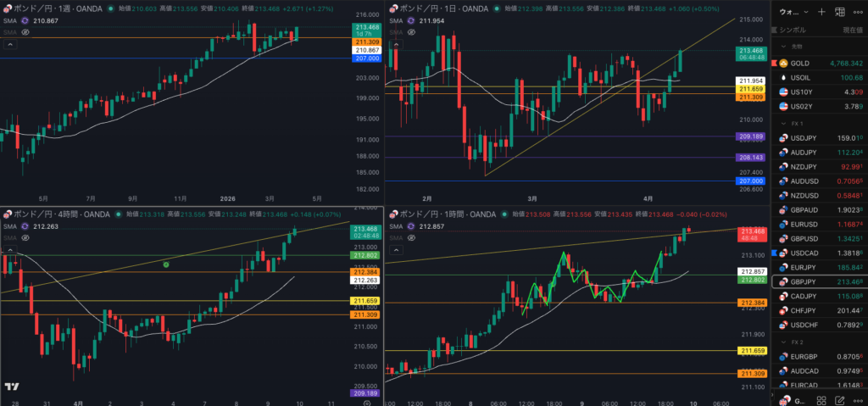This screenshot has width=868, height=406.
Task: Toggle hidden SMA visibility on weekly chart
Action: coord(25,31)
